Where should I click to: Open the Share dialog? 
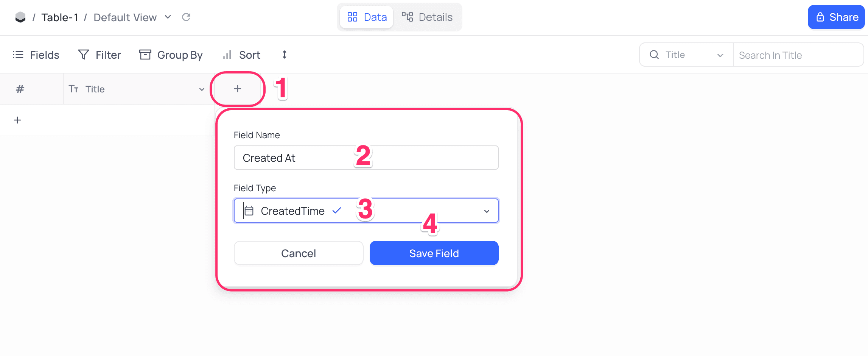click(x=836, y=17)
